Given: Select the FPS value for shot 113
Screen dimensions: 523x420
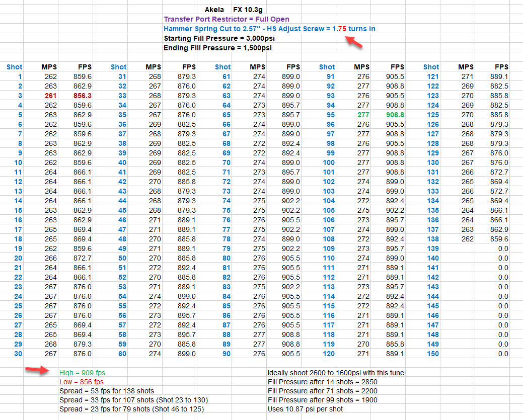Looking at the screenshot, I should click(x=395, y=287).
